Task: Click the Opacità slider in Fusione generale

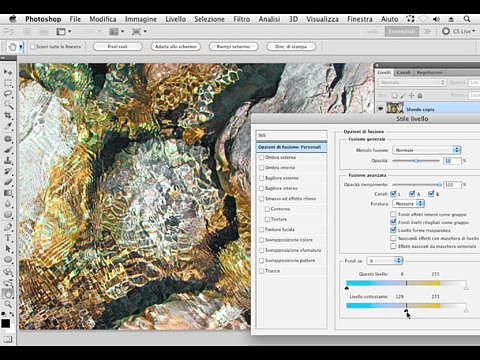Action: [x=416, y=161]
